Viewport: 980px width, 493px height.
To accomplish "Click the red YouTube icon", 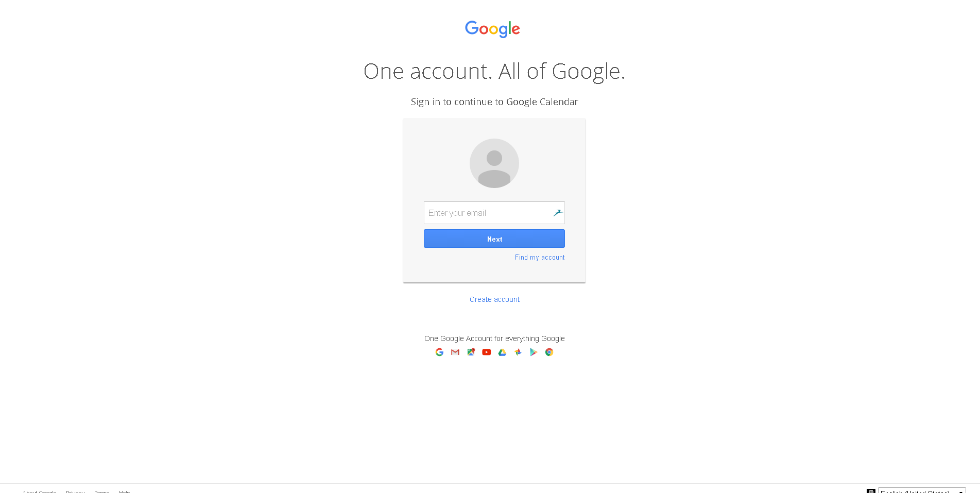I will 487,352.
